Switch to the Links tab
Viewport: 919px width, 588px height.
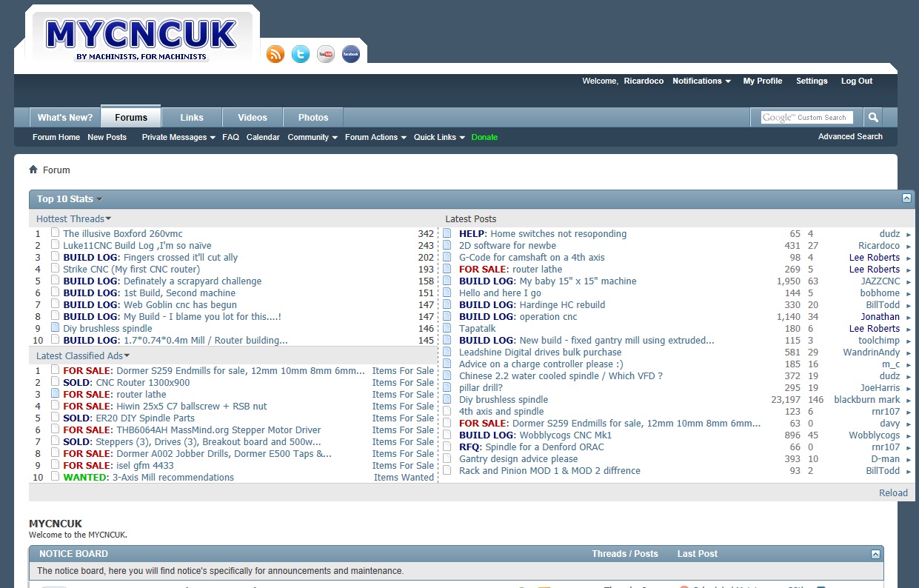click(192, 117)
